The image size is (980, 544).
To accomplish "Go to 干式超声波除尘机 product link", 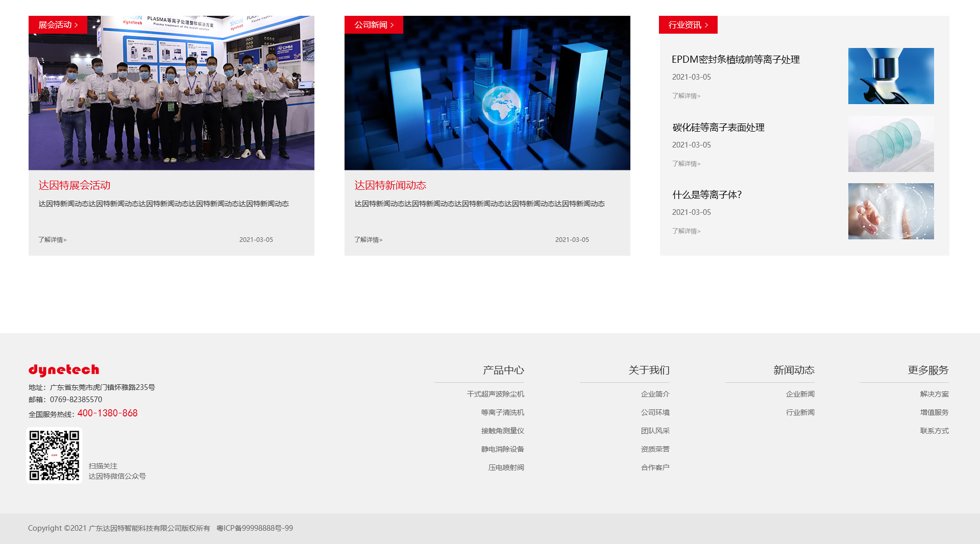I will (495, 394).
